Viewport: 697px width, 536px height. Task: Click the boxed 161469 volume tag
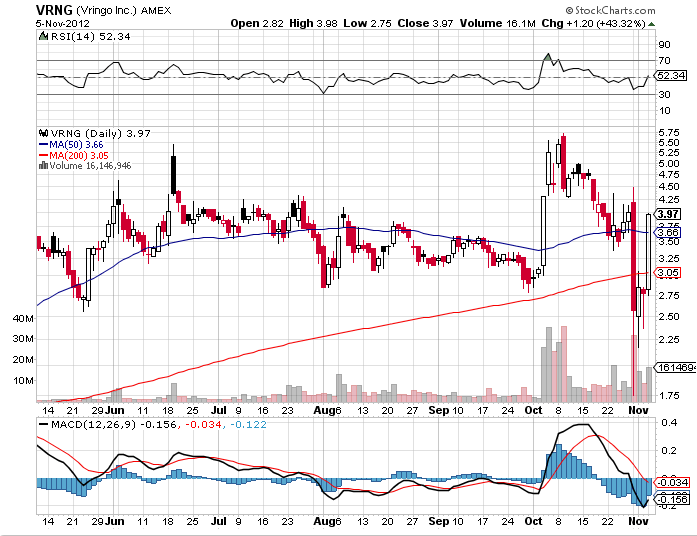pos(677,368)
